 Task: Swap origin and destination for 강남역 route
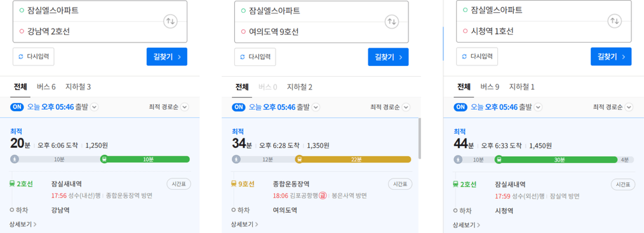pyautogui.click(x=170, y=22)
